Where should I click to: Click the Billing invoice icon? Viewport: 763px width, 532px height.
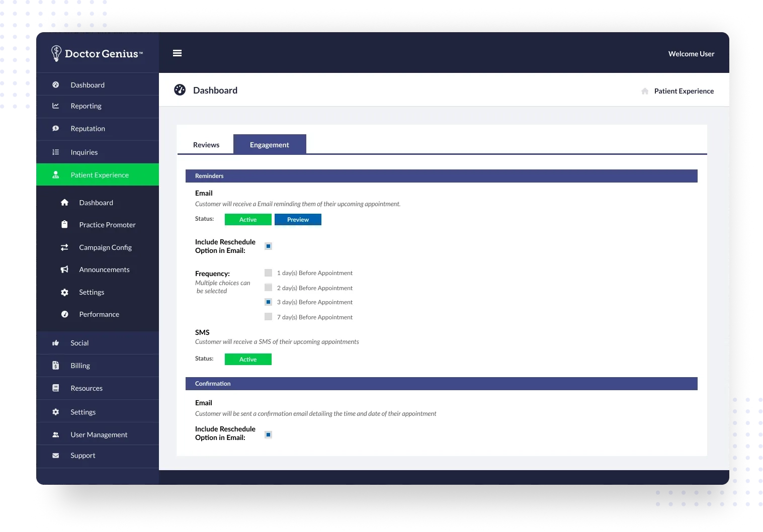coord(56,366)
